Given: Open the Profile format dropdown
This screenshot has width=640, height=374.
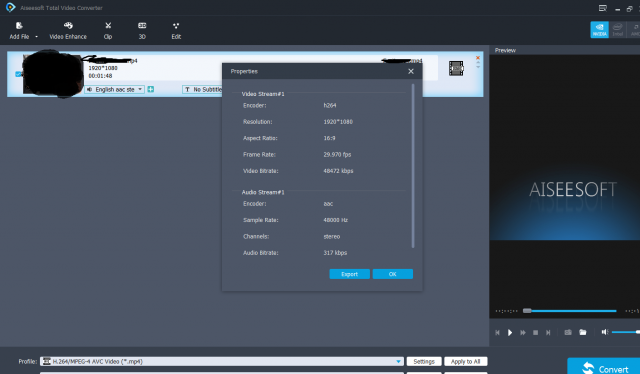Looking at the screenshot, I should (222, 361).
